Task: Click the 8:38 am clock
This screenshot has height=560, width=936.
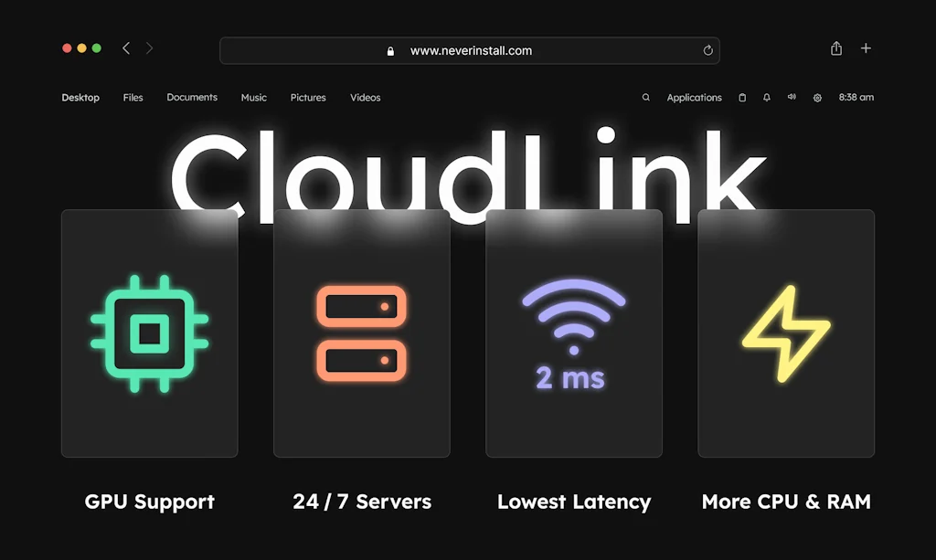Action: (x=856, y=98)
